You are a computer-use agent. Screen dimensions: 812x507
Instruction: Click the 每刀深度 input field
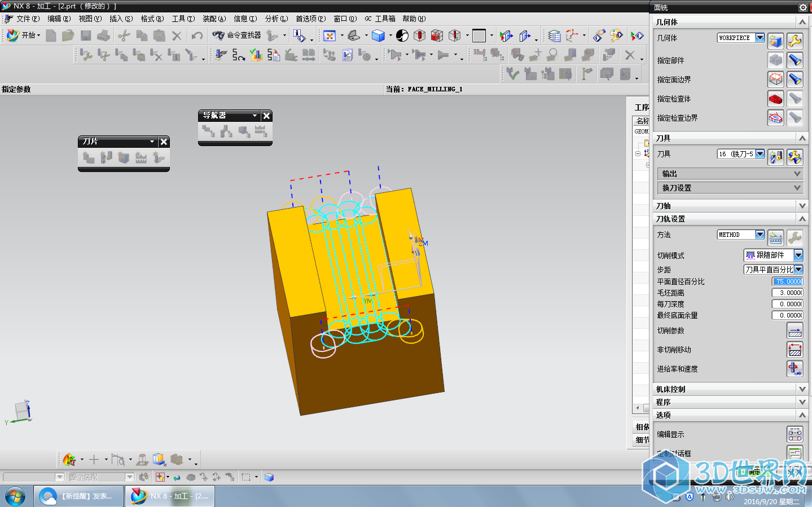[x=787, y=304]
